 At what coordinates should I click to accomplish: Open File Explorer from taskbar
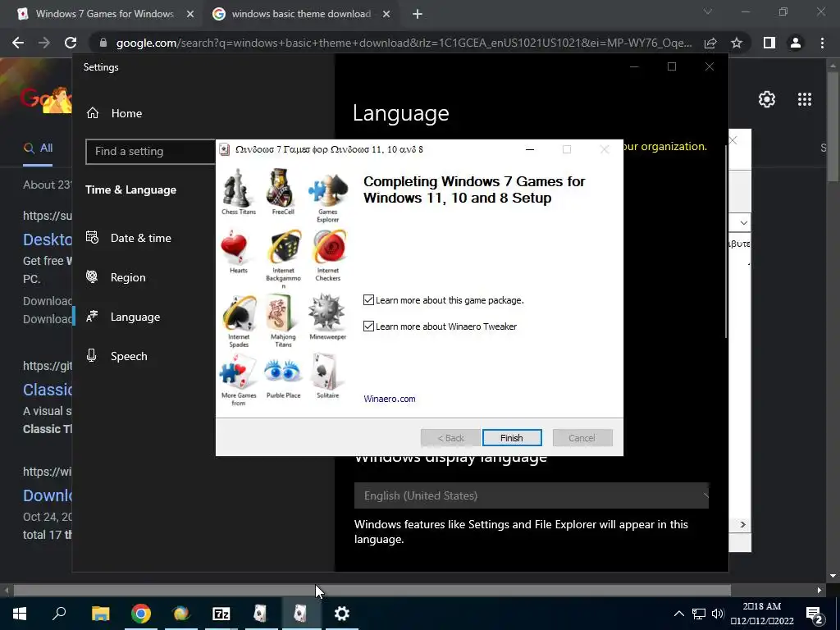click(x=100, y=613)
